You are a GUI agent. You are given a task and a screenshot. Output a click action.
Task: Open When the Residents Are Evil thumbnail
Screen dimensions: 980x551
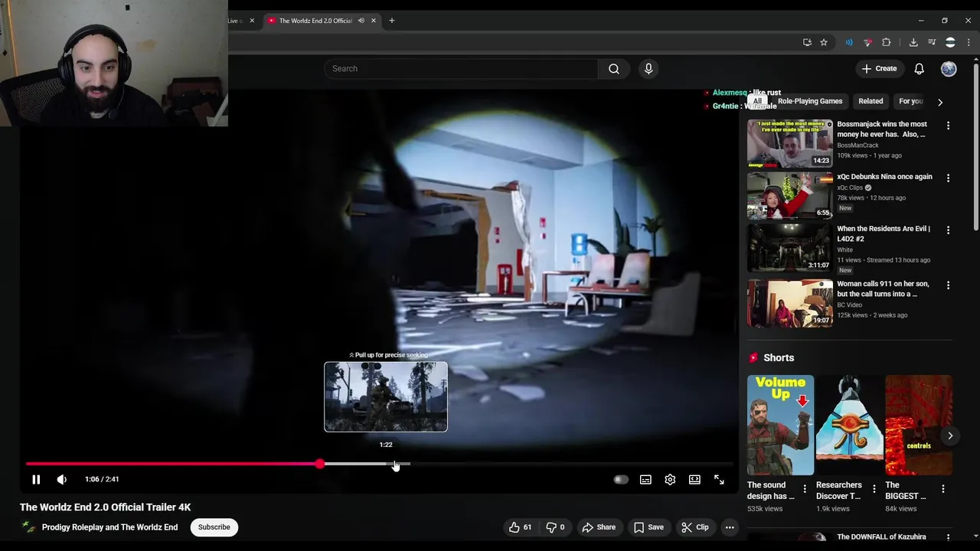point(790,248)
